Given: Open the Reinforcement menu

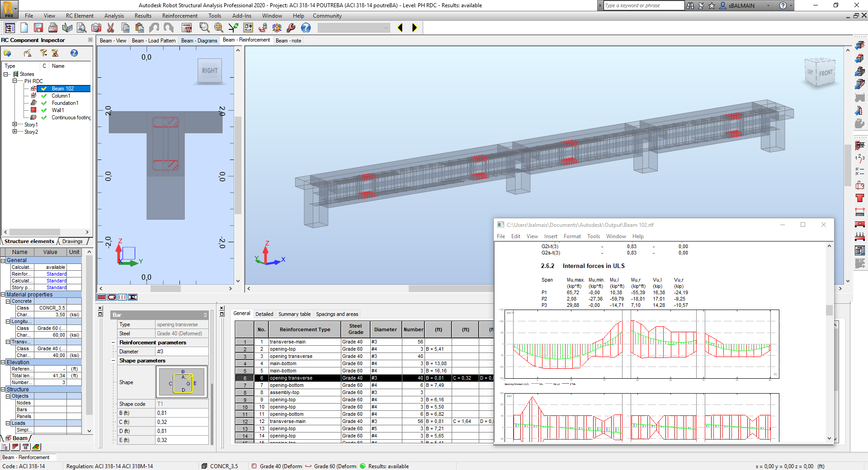Looking at the screenshot, I should tap(179, 16).
